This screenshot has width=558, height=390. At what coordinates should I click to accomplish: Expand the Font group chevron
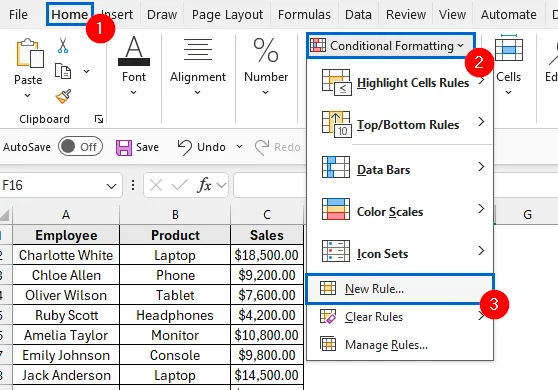click(133, 93)
